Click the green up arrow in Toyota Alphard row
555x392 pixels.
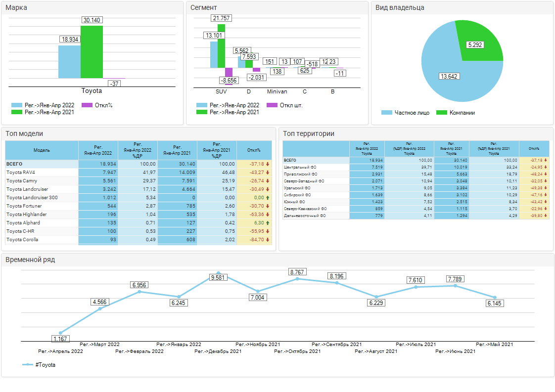coord(268,223)
